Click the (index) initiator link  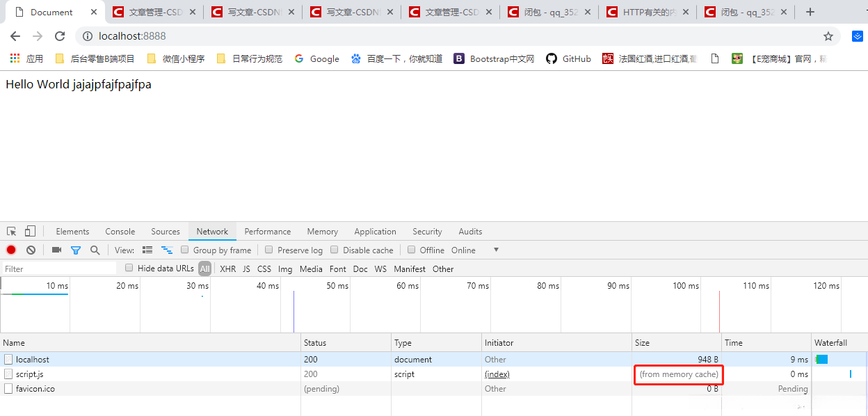[497, 374]
